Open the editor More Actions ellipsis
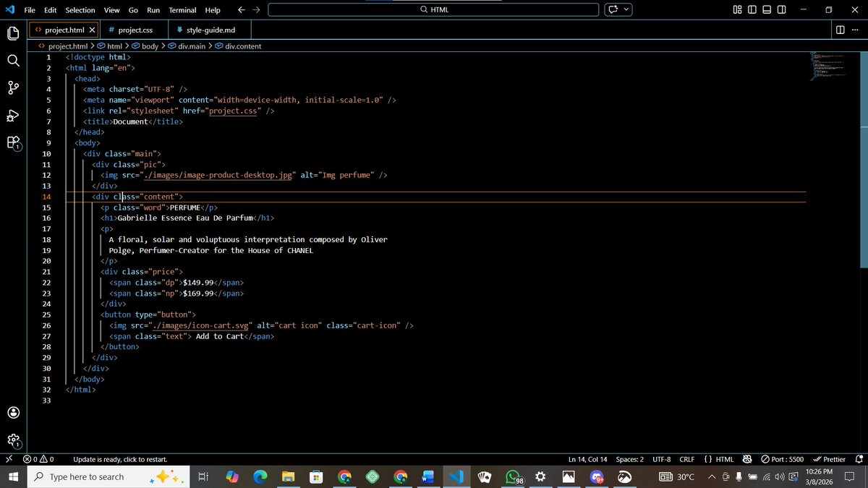The height and width of the screenshot is (488, 868). tap(856, 30)
